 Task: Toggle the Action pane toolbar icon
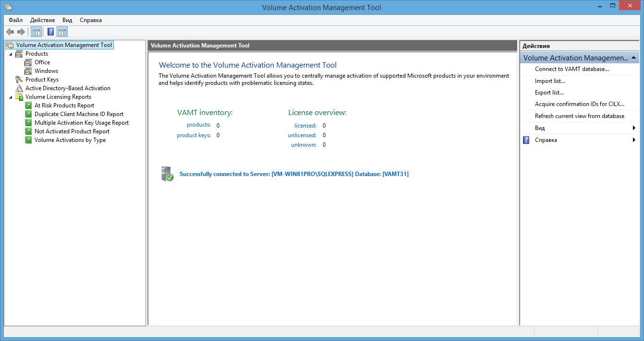coord(62,32)
